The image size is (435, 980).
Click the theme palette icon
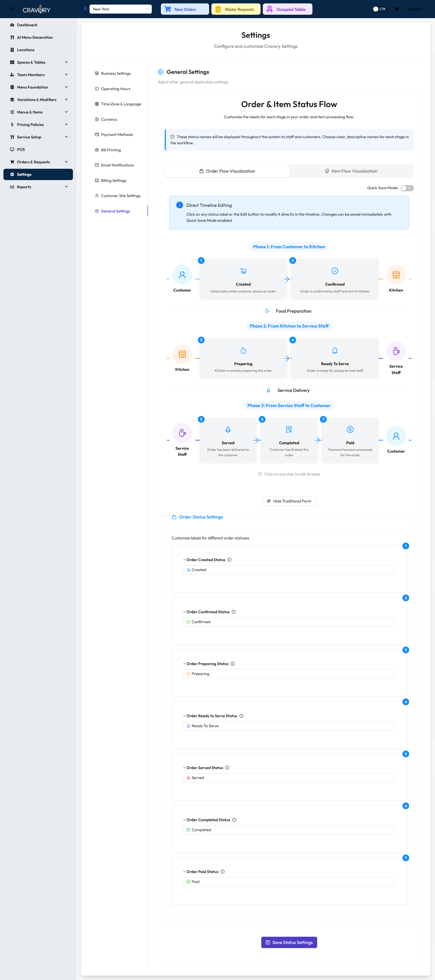(x=397, y=9)
